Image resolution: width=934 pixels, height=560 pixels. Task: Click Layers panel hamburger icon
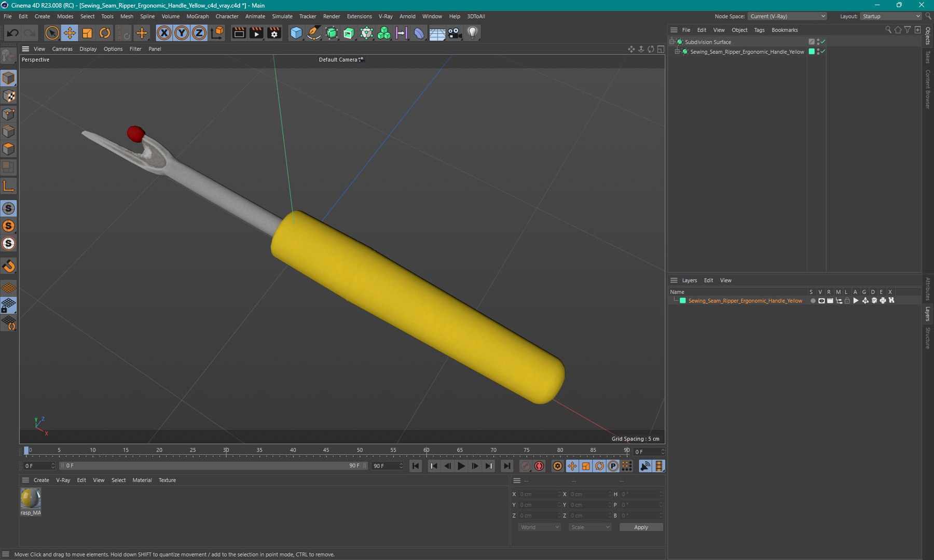[x=674, y=281]
